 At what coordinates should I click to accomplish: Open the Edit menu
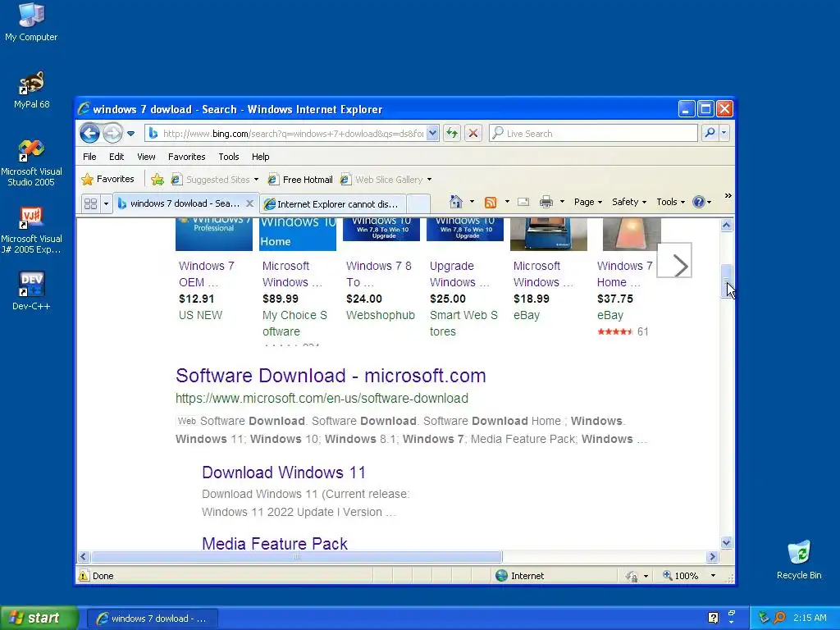click(116, 157)
